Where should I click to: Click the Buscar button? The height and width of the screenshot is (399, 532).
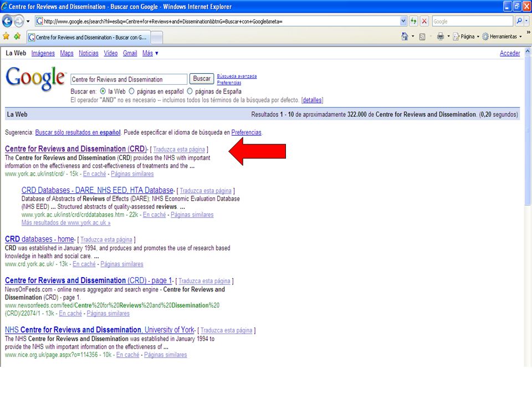point(202,79)
